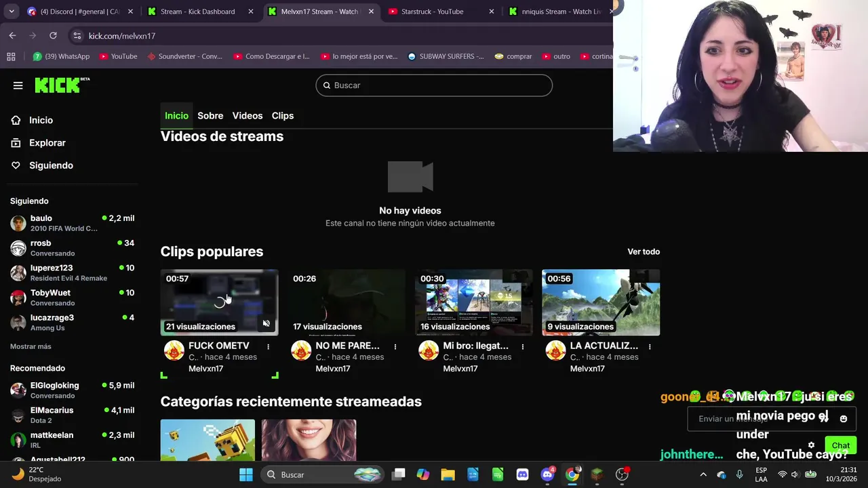Open baulo's channel in Siguiendo list
This screenshot has width=868, height=488.
coord(72,223)
